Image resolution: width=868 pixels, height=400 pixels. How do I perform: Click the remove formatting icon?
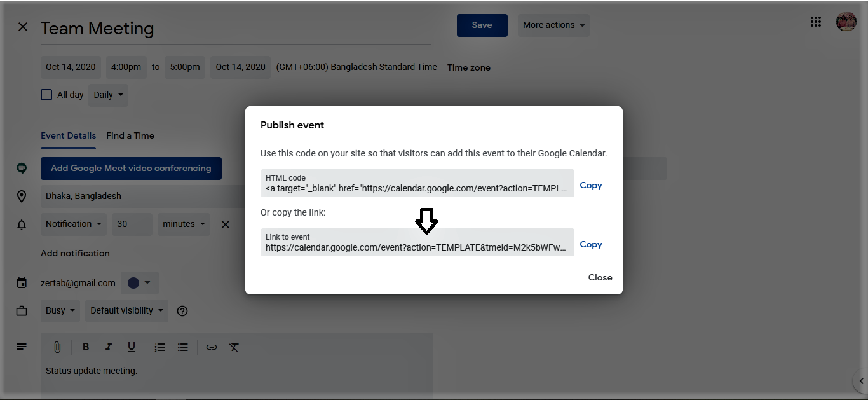point(234,347)
